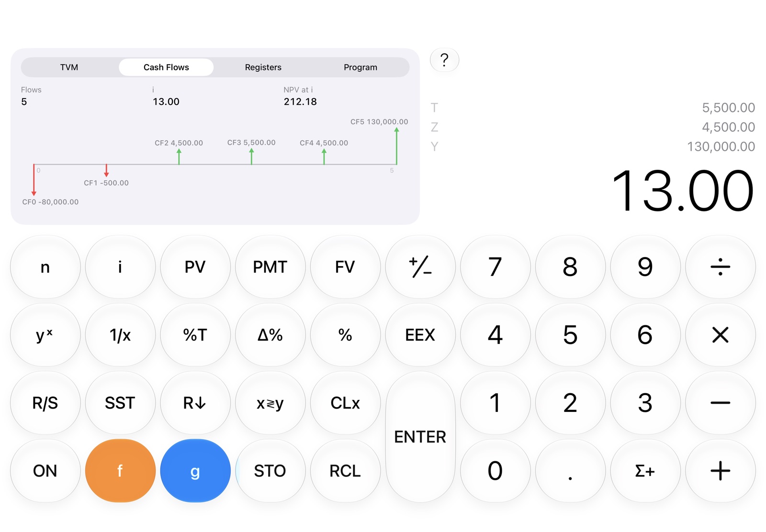The height and width of the screenshot is (532, 766).
Task: Tap the CLx clear key
Action: pyautogui.click(x=345, y=403)
